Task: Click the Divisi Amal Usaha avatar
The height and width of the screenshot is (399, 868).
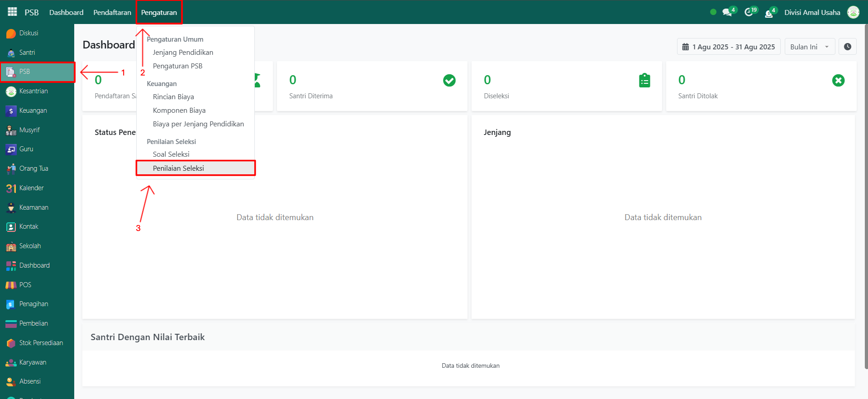Action: (x=853, y=12)
